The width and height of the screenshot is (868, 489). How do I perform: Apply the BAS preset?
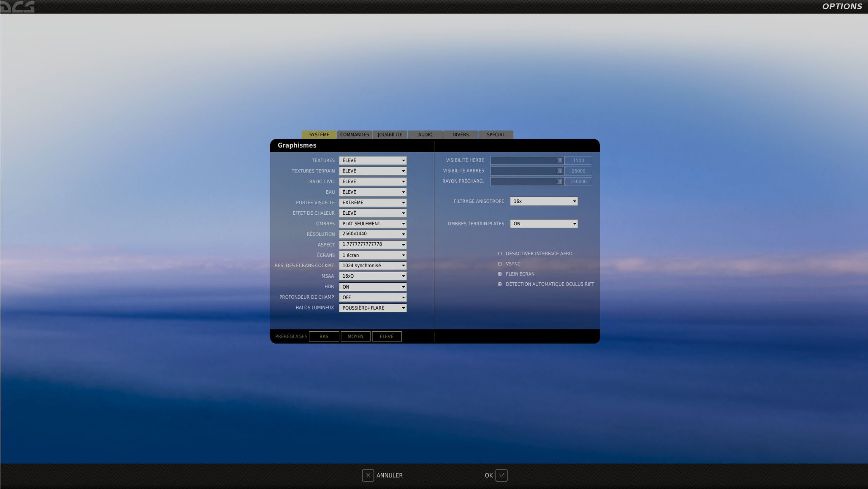tap(324, 336)
